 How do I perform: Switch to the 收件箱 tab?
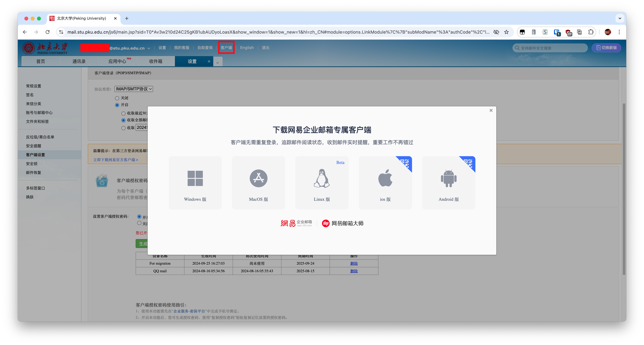click(155, 61)
